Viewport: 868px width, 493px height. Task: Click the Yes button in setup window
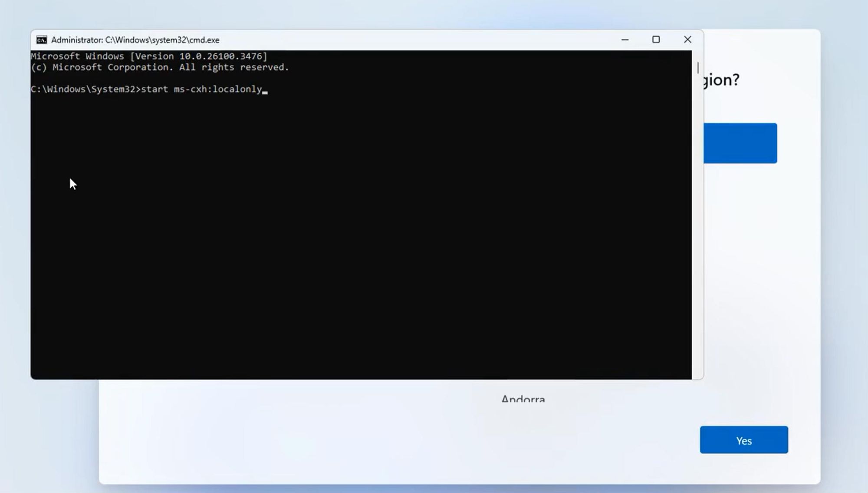tap(744, 440)
